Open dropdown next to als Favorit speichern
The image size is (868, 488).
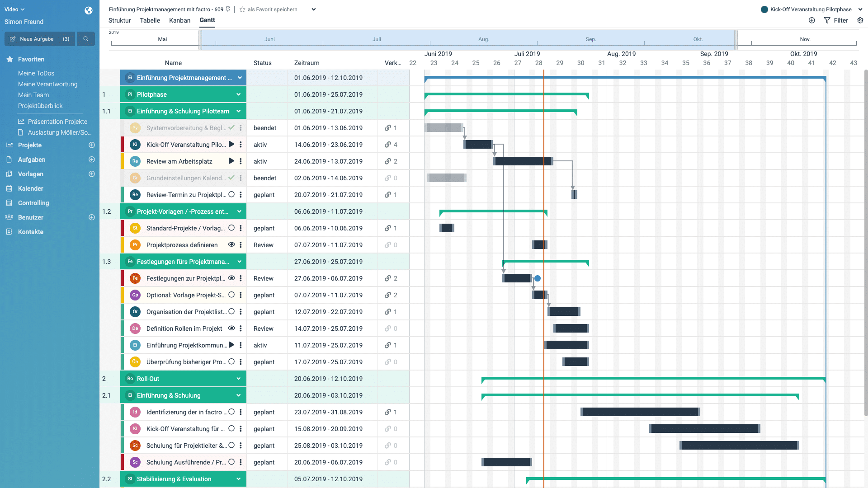(x=314, y=9)
